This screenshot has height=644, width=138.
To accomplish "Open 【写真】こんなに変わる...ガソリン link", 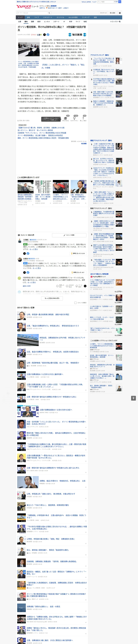I will pos(63,66).
